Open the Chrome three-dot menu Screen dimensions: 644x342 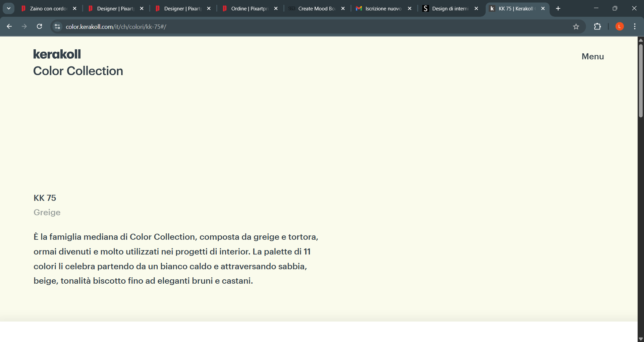(x=635, y=26)
